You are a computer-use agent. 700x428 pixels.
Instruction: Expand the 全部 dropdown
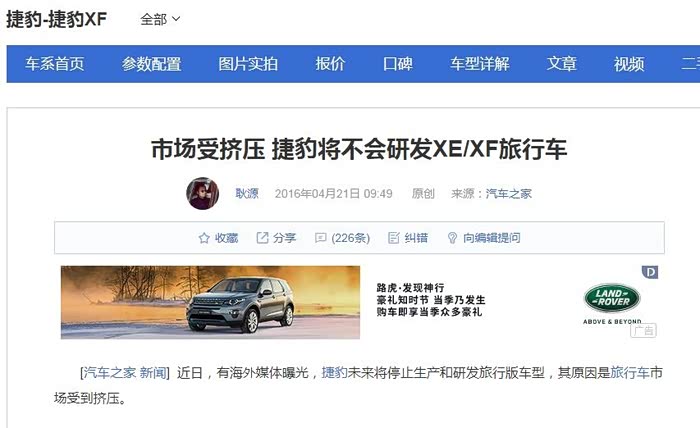pos(160,19)
